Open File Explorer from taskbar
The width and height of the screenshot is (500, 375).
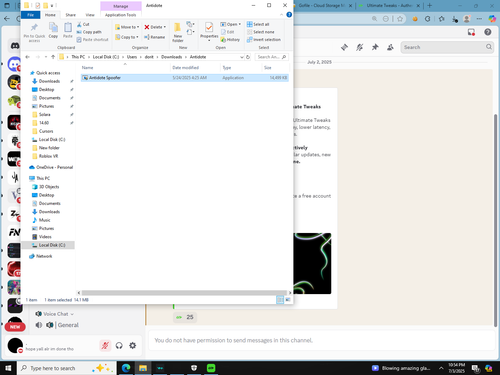point(143,368)
